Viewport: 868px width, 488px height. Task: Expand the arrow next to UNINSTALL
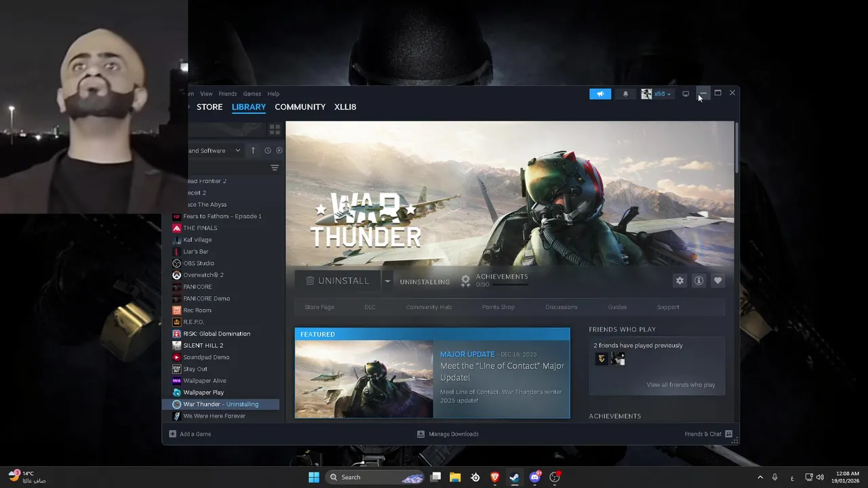[387, 281]
